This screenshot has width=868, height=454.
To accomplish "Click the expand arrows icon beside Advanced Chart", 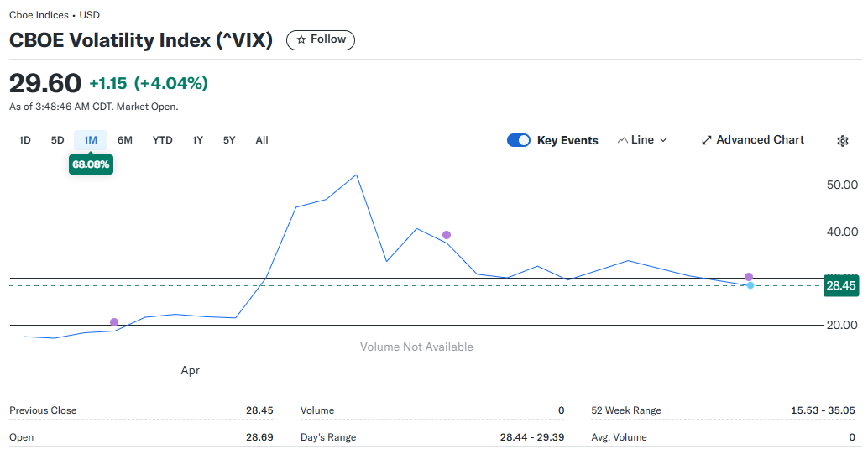I will [x=706, y=141].
